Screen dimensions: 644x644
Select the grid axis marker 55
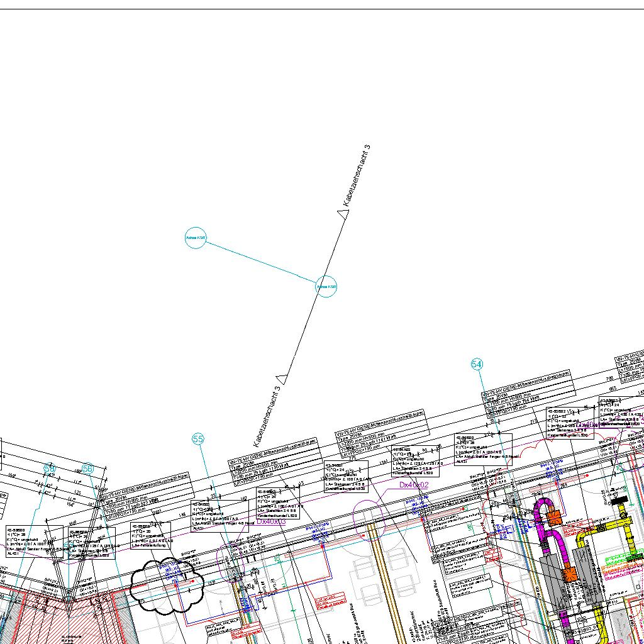coord(198,439)
